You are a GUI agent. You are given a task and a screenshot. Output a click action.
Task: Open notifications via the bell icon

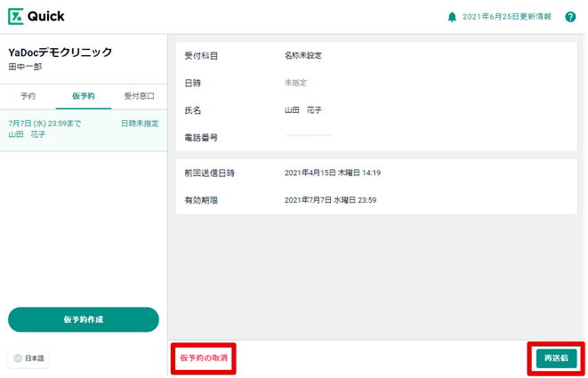452,17
